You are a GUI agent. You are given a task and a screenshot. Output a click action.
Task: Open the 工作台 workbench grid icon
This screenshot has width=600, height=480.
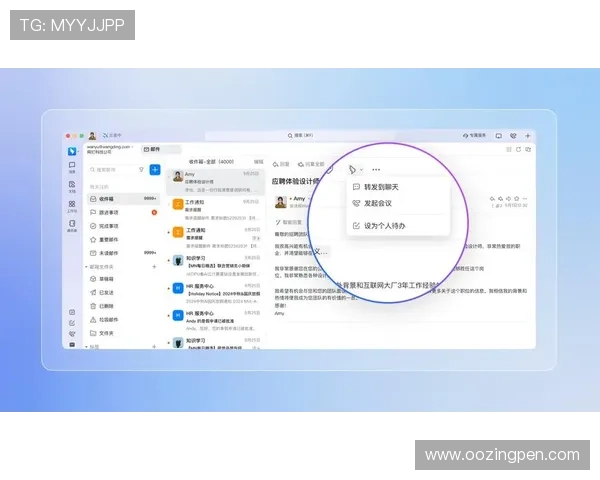[72, 206]
